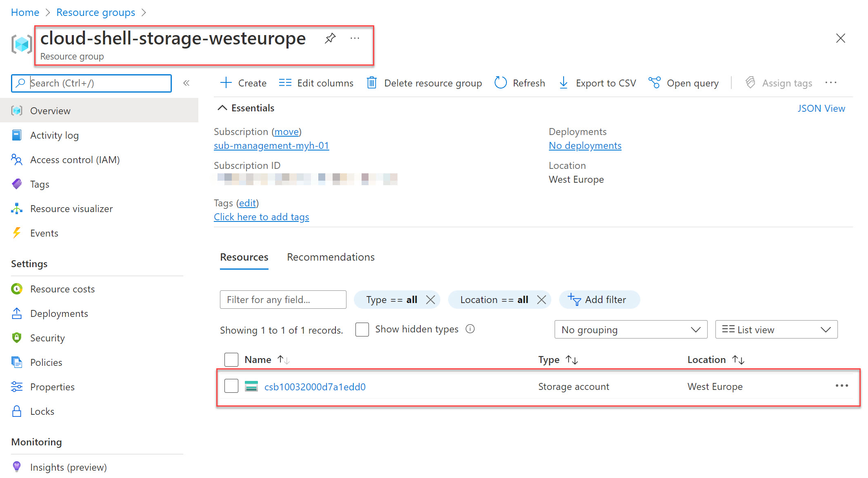Open the List view dropdown

(776, 329)
